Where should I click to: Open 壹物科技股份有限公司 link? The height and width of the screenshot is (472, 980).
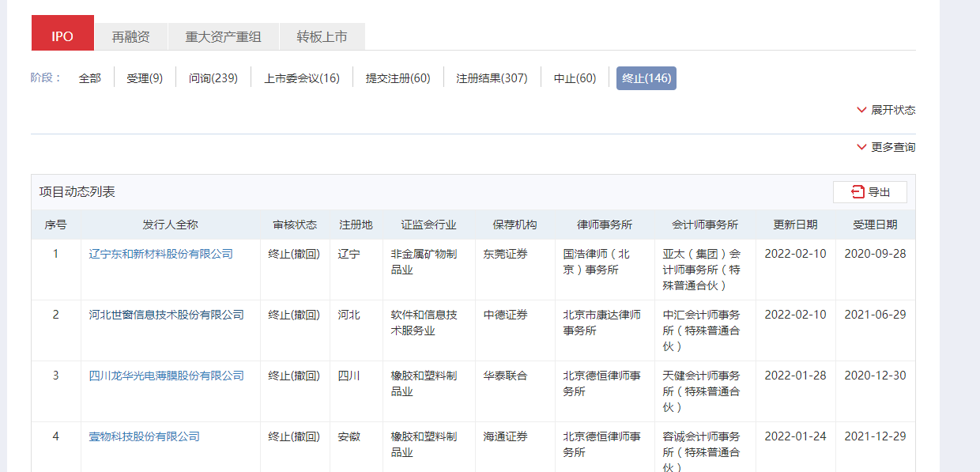coord(145,436)
